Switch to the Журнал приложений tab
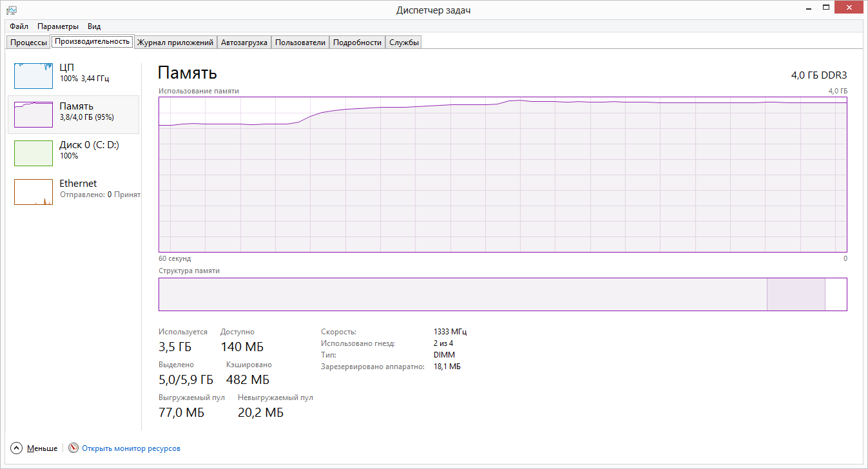Screen dimensions: 868x469 point(175,43)
